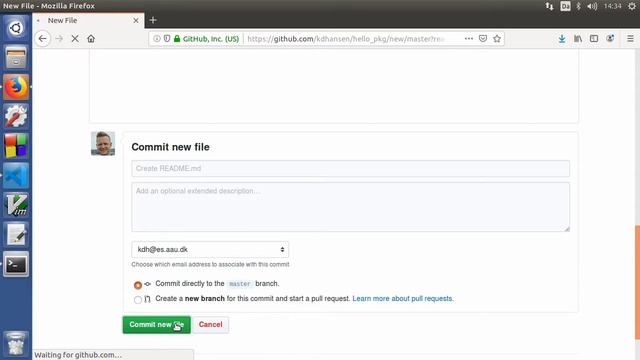Screen dimensions: 640x360
Task: Open the Library bookmarks icon
Action: 578,39
